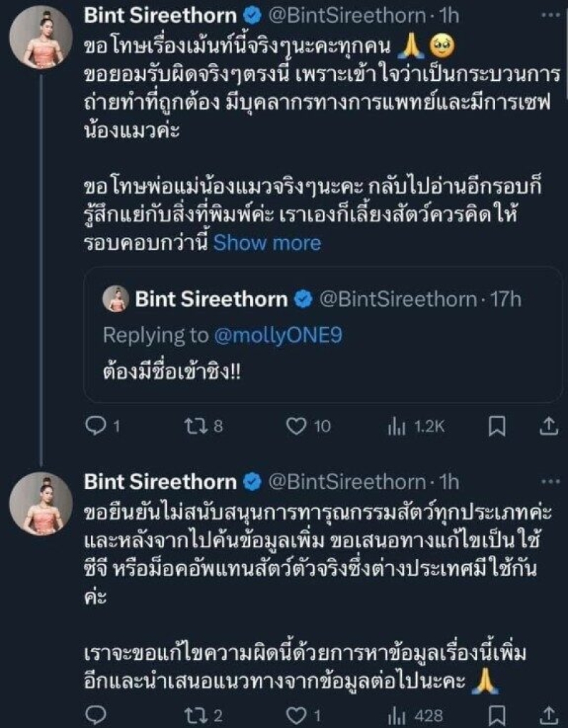Expand first tweet with Show more
The width and height of the screenshot is (568, 728).
point(267,243)
